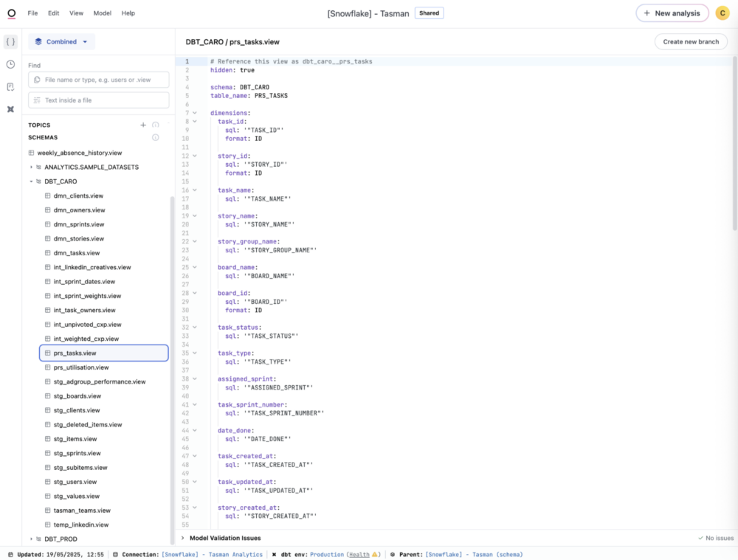Screen dimensions: 738x560
Task: Toggle the Model Validation Issues panel
Action: 181,538
